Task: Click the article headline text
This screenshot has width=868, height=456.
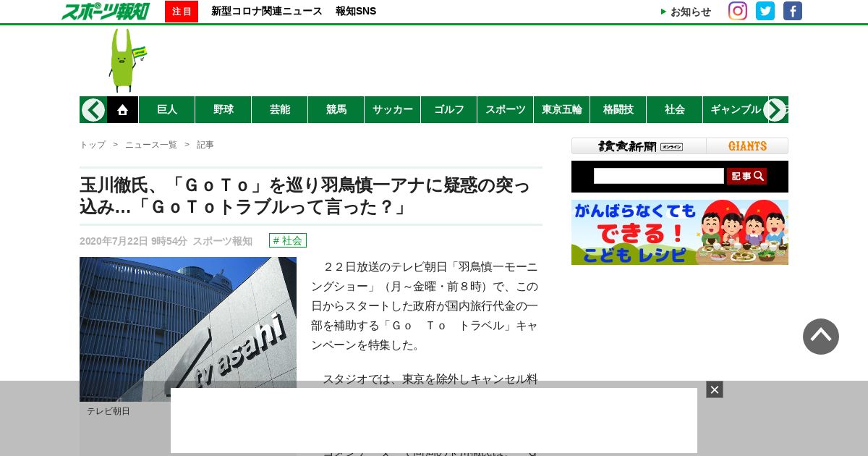Action: [x=305, y=196]
